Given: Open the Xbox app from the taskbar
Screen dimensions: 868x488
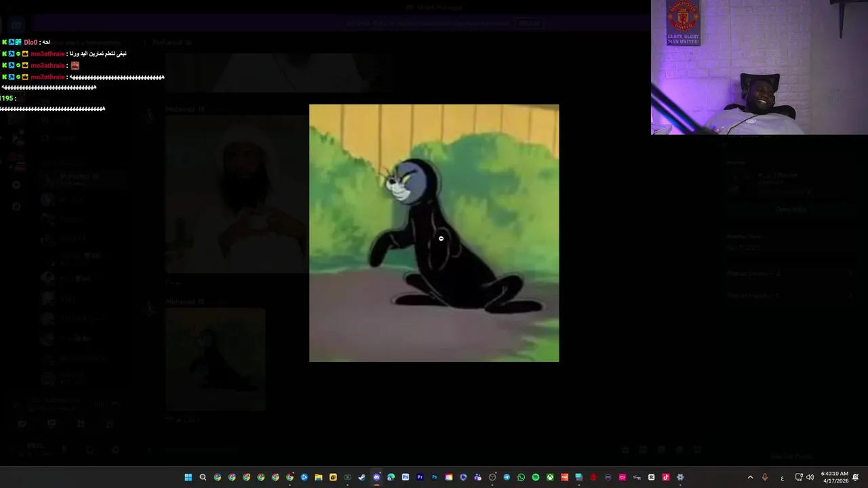Looking at the screenshot, I should (x=551, y=477).
